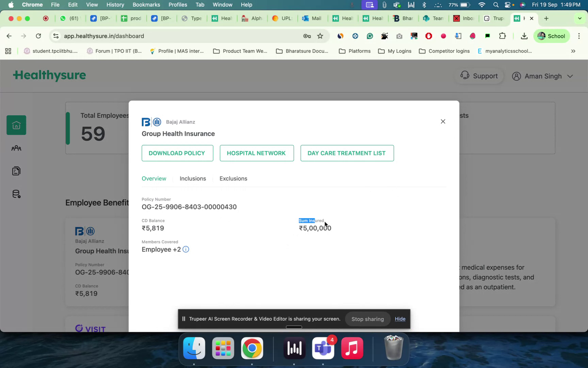
Task: Open the Dashboard home icon in sidebar
Action: 16,125
